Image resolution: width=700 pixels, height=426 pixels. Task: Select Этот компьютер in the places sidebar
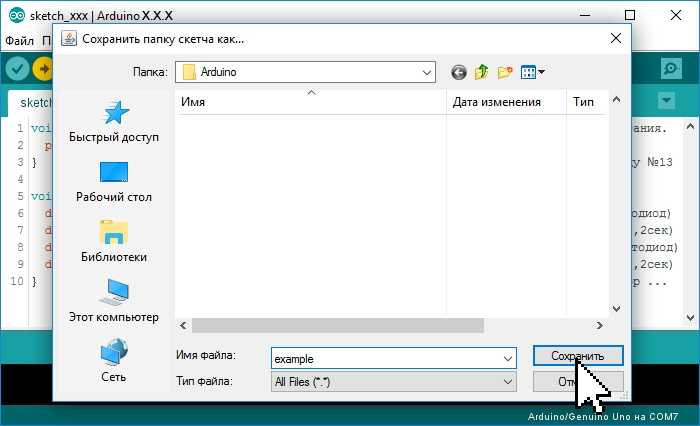coord(114,301)
